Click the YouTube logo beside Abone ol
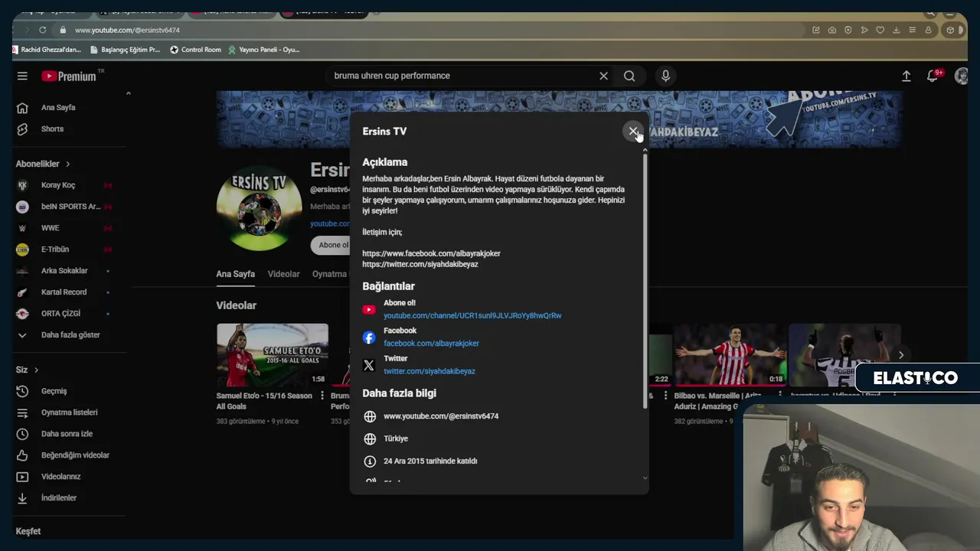 click(369, 310)
